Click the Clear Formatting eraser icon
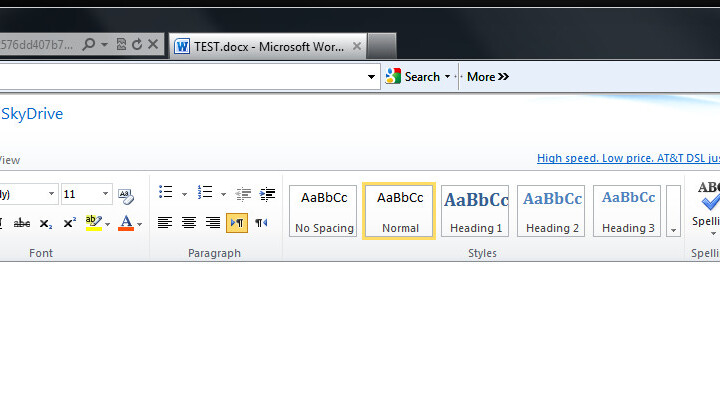720x405 pixels. tap(125, 195)
